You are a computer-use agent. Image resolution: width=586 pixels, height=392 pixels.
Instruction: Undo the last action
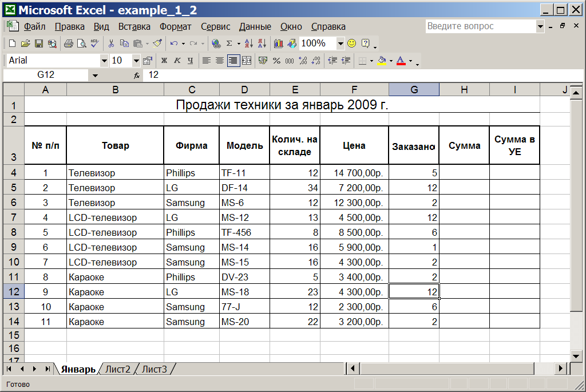[174, 43]
